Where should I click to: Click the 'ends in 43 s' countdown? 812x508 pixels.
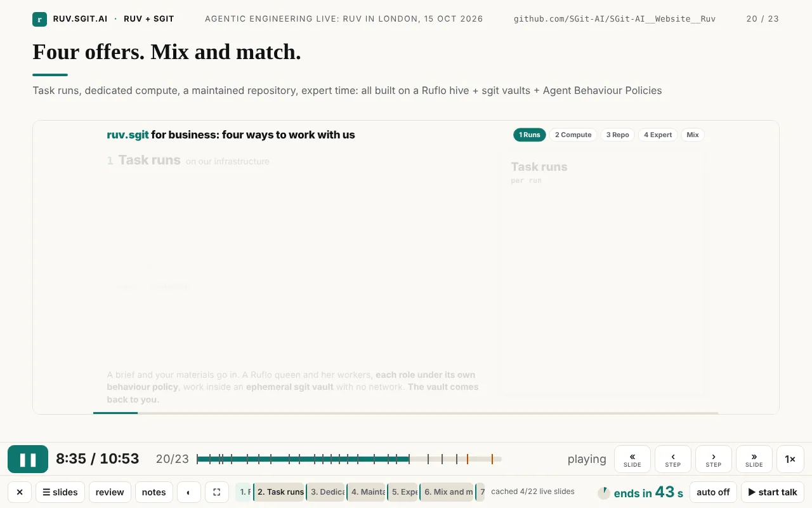(x=648, y=493)
